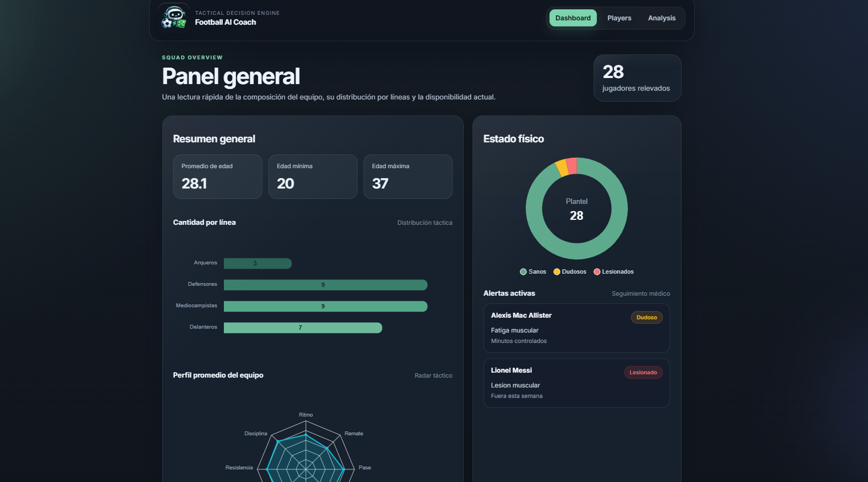The width and height of the screenshot is (868, 482).
Task: Click the Perfil promedio del equipo heading
Action: pyautogui.click(x=218, y=375)
